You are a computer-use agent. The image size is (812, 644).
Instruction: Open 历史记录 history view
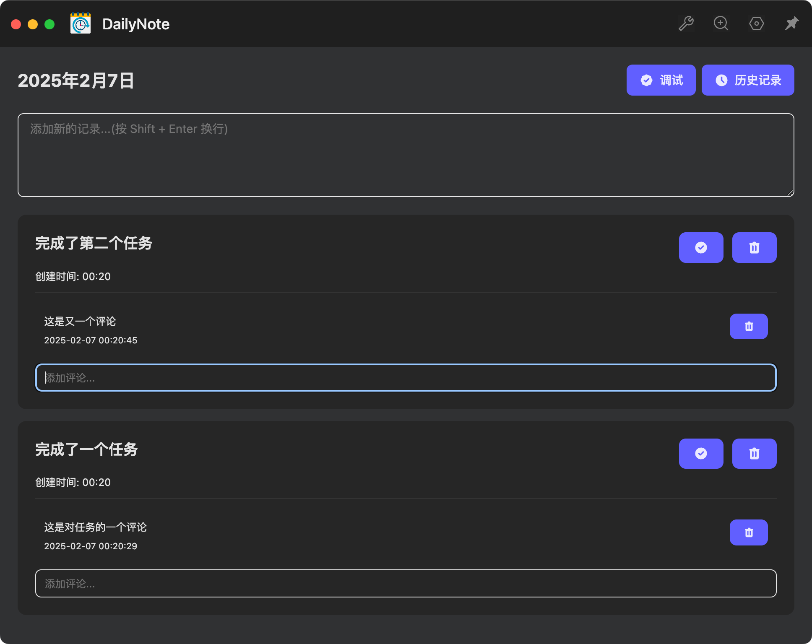pos(748,80)
